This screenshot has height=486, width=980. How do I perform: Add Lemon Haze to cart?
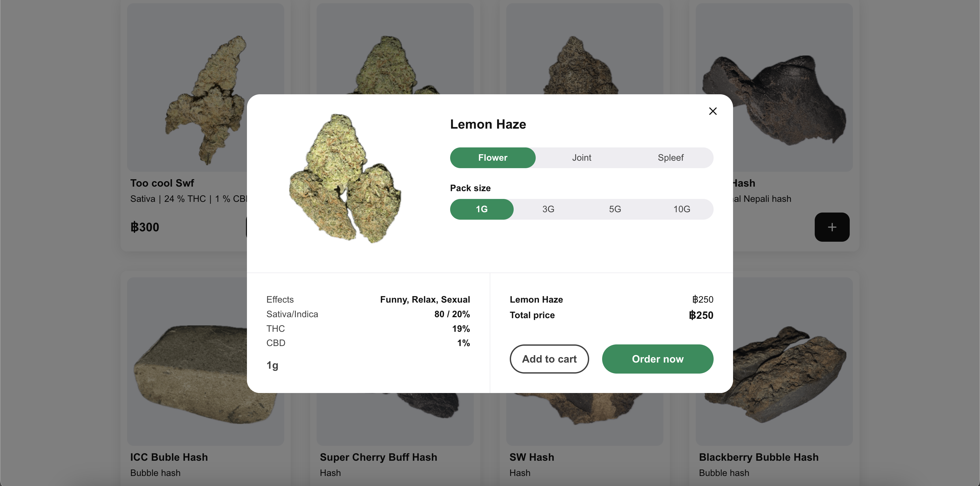pyautogui.click(x=549, y=359)
